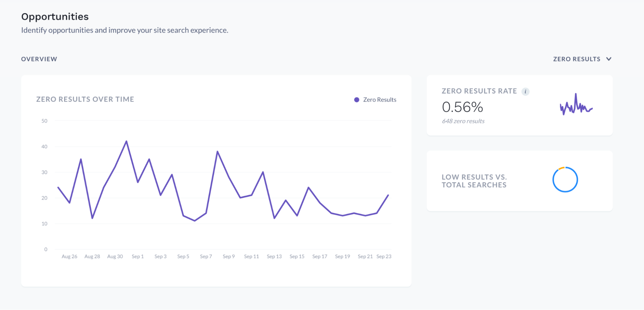Click the 'Zero Results Over Time' heading

coord(85,99)
